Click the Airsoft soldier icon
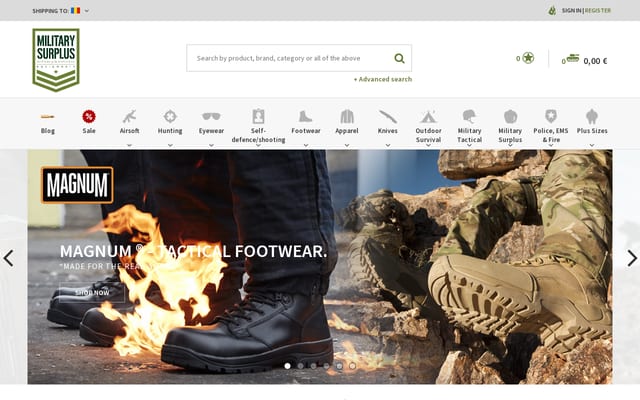The height and width of the screenshot is (400, 640). click(129, 117)
